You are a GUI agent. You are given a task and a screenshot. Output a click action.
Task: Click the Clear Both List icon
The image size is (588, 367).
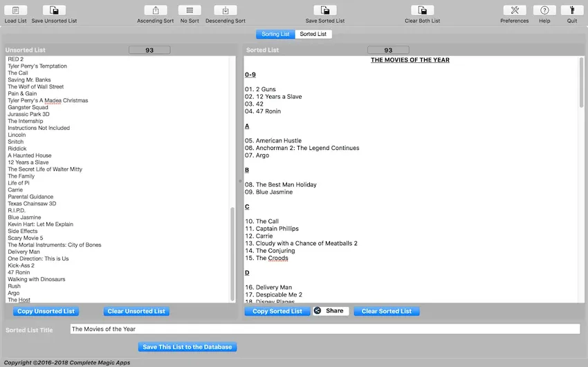[422, 10]
